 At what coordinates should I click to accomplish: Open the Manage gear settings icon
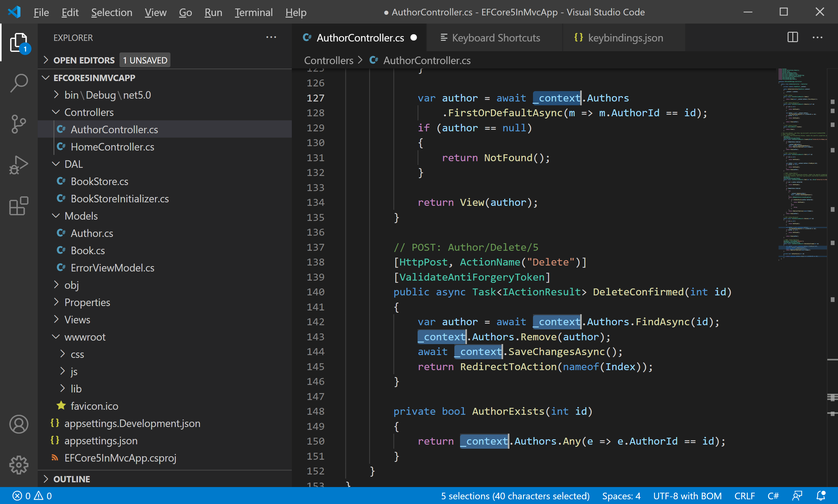coord(19,465)
